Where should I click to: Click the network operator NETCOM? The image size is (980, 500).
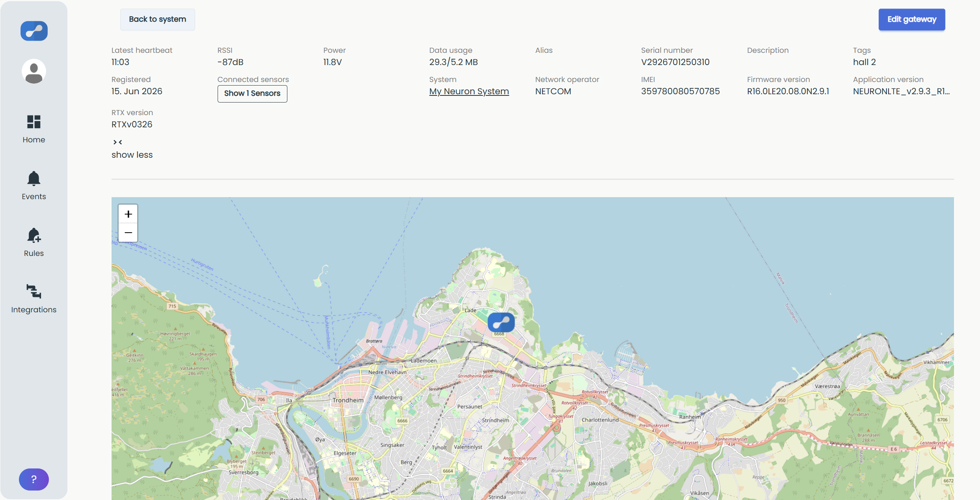[x=553, y=91]
